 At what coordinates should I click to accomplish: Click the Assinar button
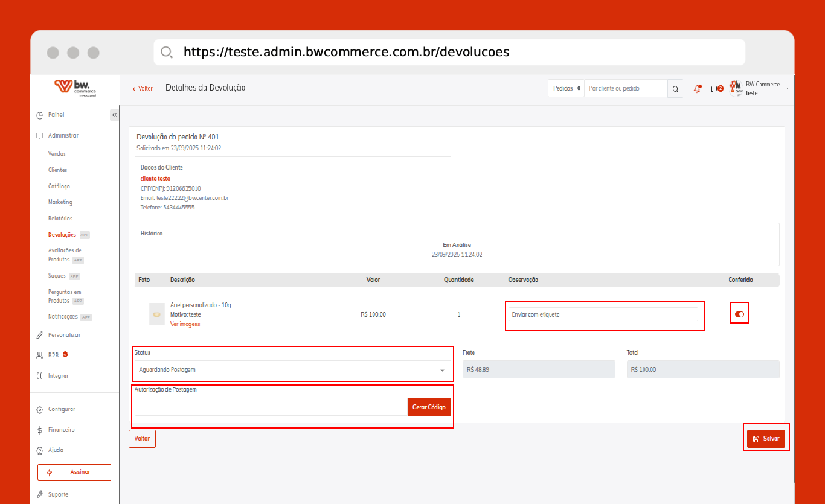(74, 472)
